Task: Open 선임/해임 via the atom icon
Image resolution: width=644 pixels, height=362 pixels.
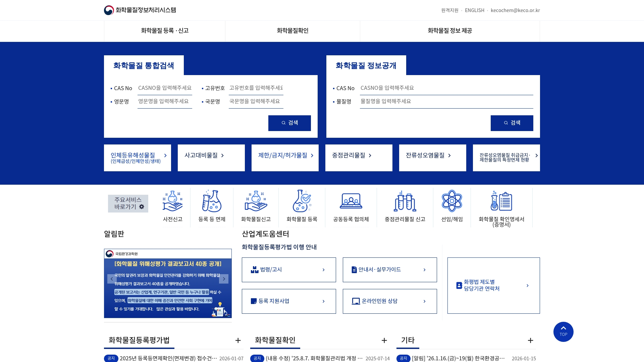Action: (x=452, y=201)
